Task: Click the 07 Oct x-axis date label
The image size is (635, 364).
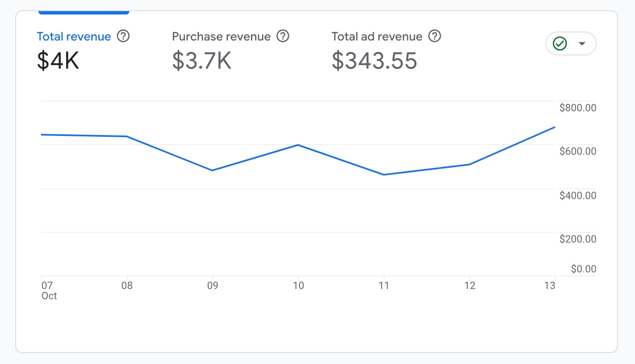Action: click(48, 290)
